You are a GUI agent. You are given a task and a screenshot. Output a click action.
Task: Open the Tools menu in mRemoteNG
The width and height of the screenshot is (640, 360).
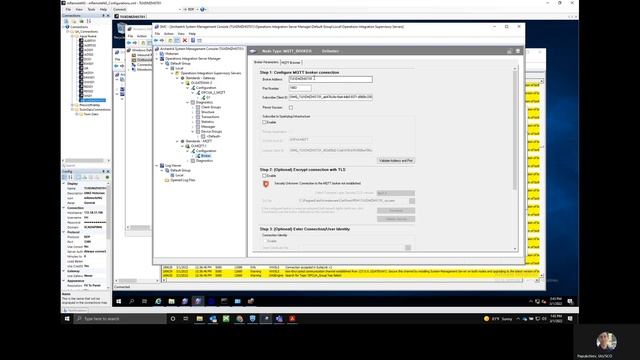91,9
